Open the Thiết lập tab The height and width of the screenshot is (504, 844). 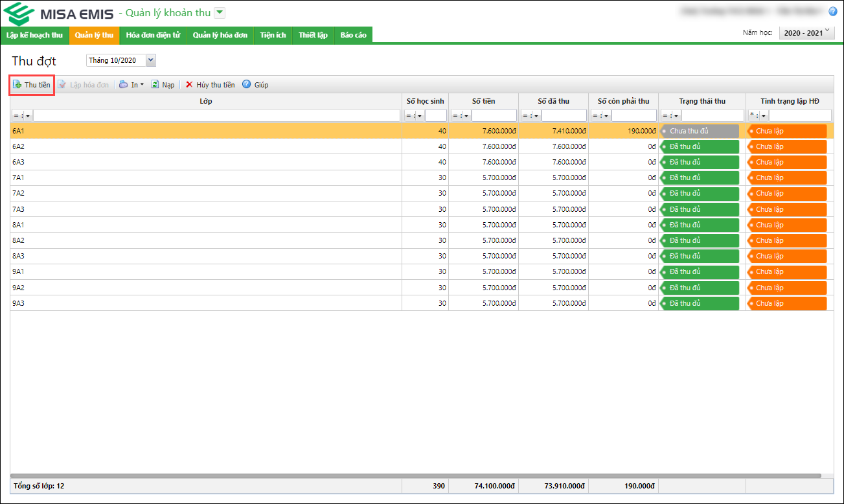(x=313, y=35)
